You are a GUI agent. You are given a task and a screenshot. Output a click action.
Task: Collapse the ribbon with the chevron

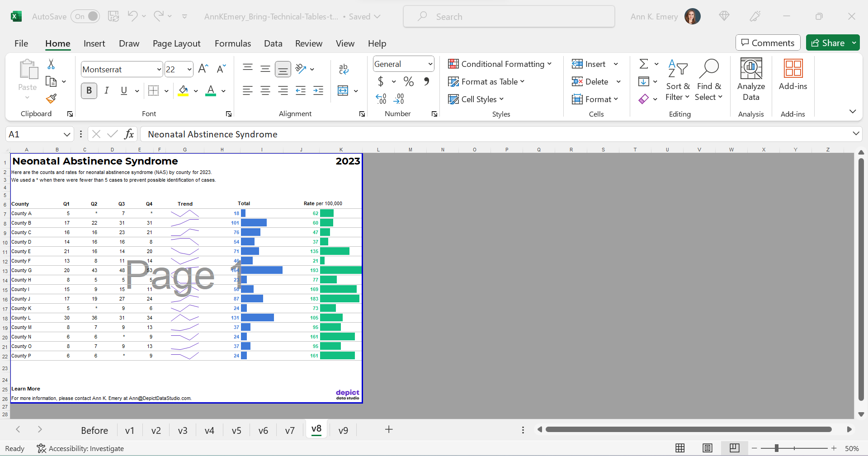coord(853,111)
